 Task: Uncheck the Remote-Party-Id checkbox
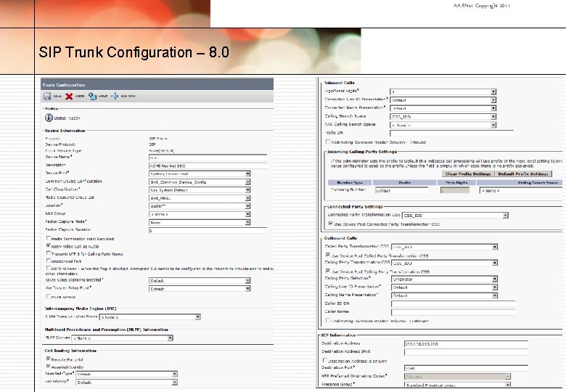tap(49, 359)
